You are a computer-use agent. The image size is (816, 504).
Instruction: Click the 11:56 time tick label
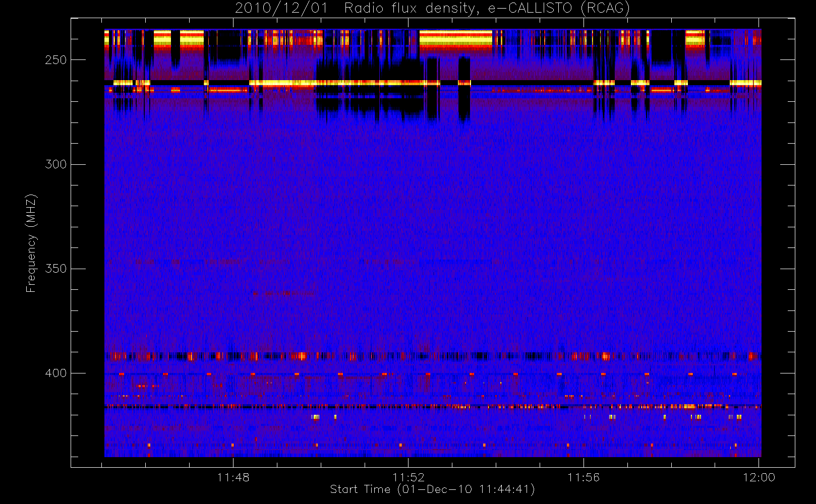[584, 477]
